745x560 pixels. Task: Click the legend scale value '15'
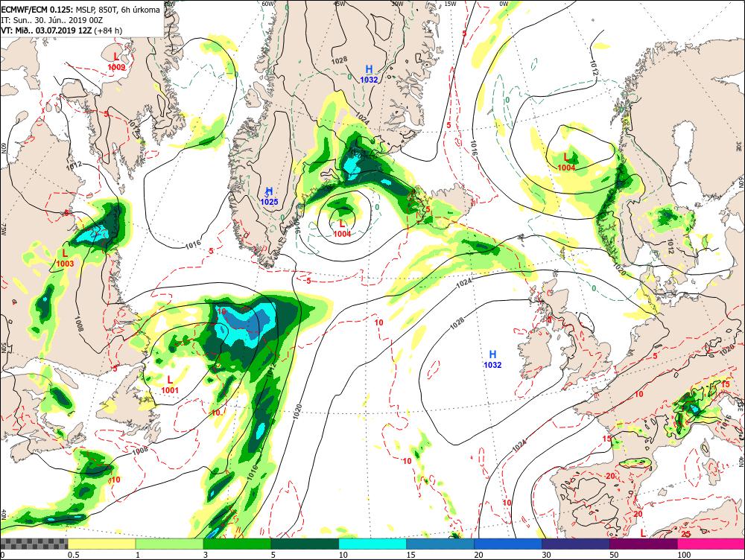click(410, 555)
